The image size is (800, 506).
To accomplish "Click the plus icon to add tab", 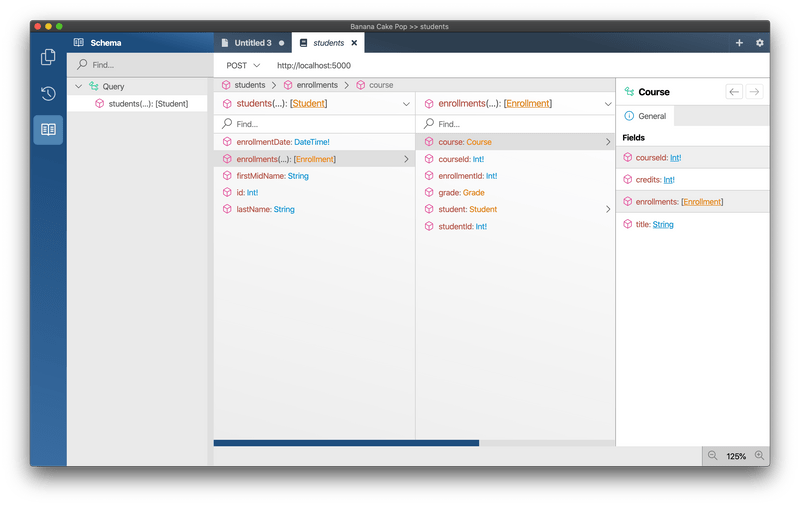I will tap(739, 43).
